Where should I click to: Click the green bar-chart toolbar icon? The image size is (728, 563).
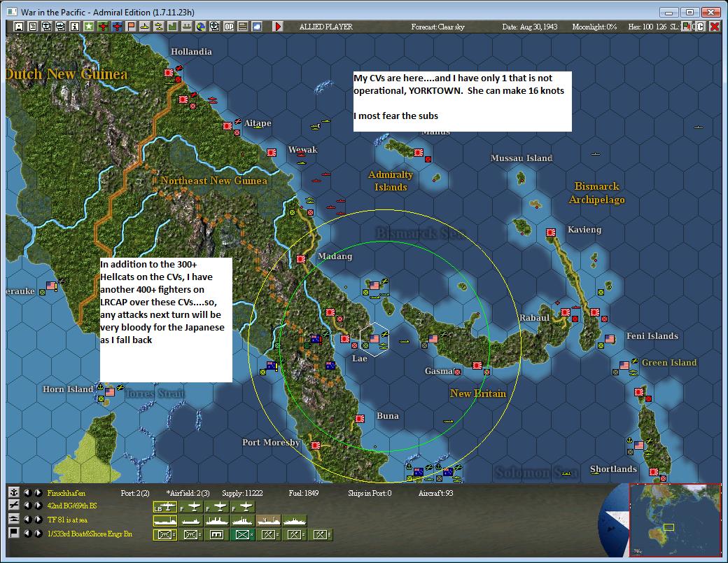tap(173, 27)
